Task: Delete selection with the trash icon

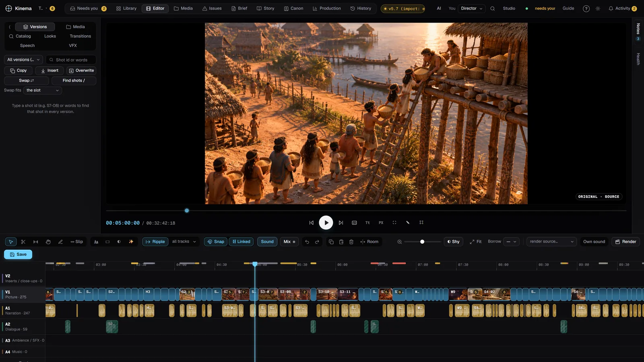Action: tap(351, 242)
